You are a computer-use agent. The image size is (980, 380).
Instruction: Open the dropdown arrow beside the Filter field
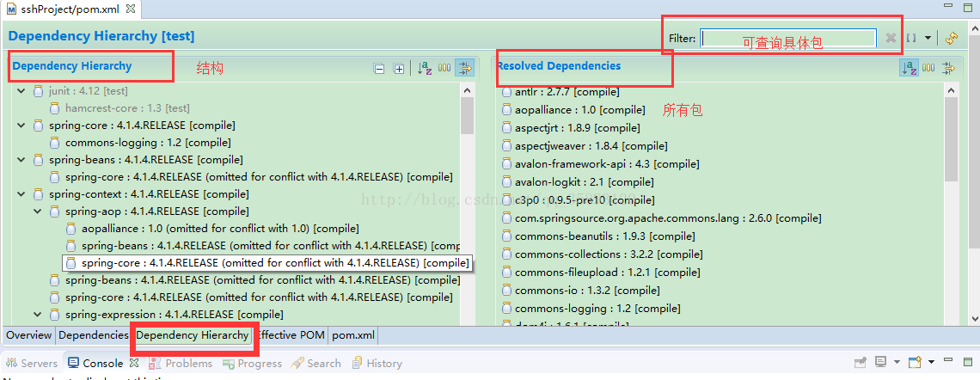(x=928, y=38)
